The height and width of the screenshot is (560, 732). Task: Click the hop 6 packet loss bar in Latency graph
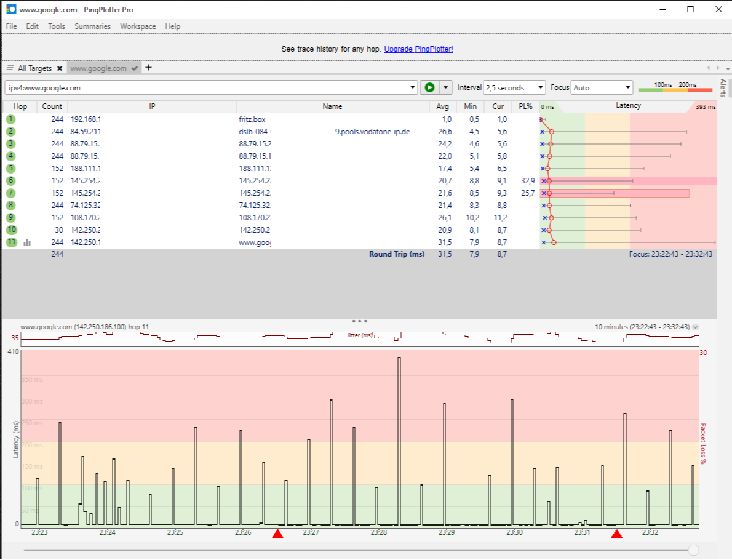pos(629,181)
